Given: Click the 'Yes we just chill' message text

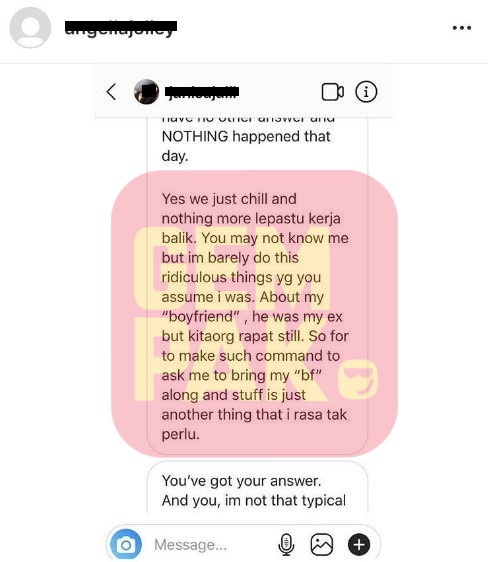Looking at the screenshot, I should pos(229,199).
